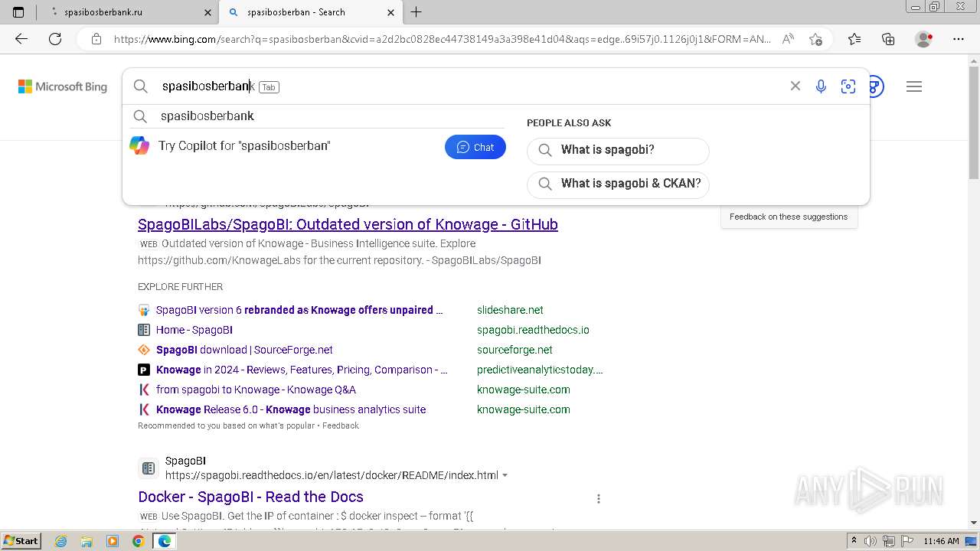The image size is (980, 551).
Task: Open media player taskbar icon
Action: [x=113, y=541]
